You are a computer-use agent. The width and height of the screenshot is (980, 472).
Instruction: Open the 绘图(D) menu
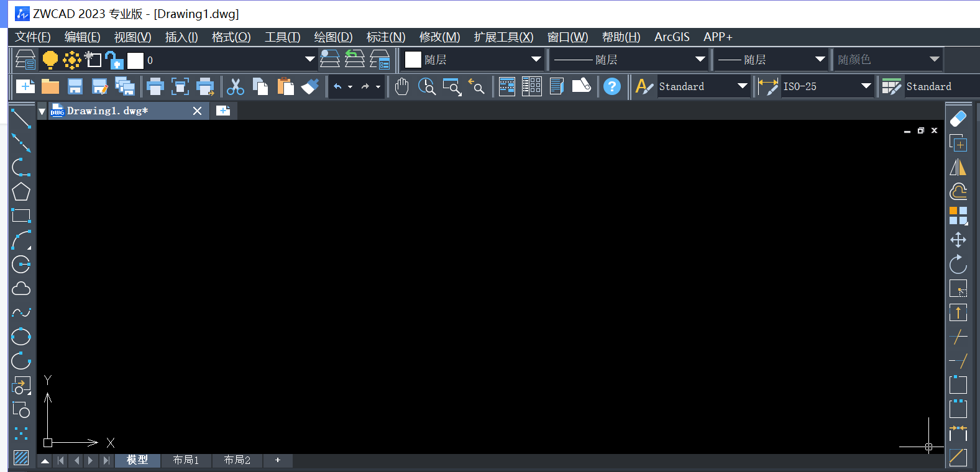pos(333,37)
